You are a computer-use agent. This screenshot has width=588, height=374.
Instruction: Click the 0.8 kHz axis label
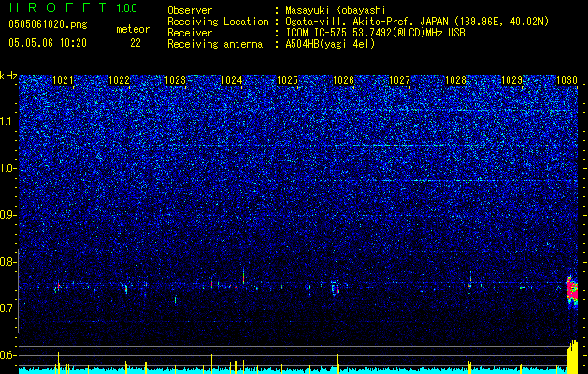[8, 262]
